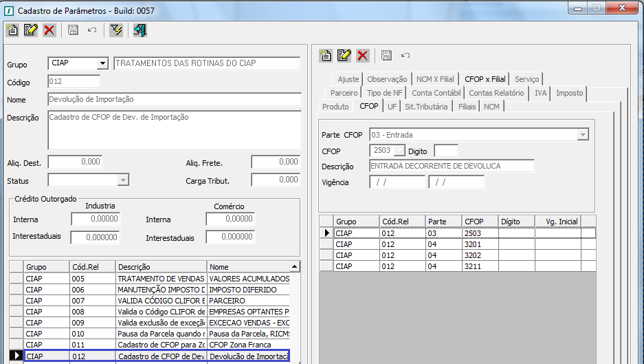Open the Grupo CIAP dropdown
This screenshot has height=364, width=644.
pyautogui.click(x=102, y=64)
